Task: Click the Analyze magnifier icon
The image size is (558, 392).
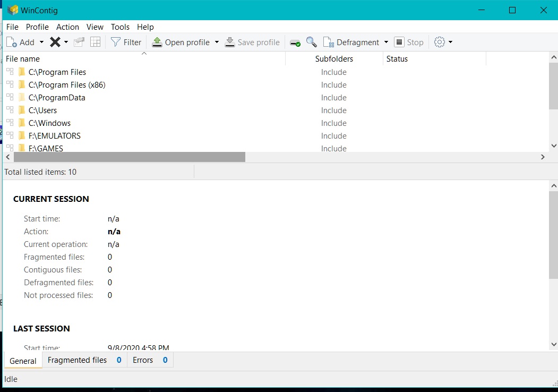Action: [311, 42]
